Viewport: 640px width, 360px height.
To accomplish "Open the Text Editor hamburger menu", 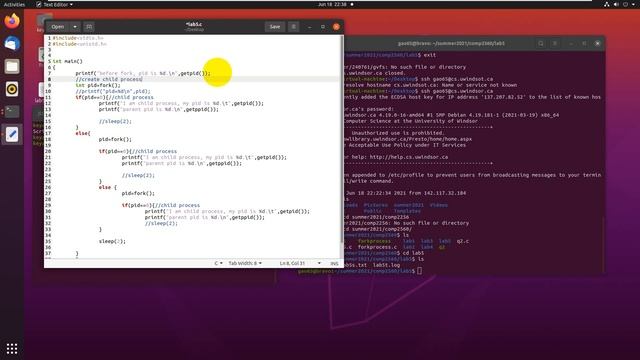I will (x=293, y=27).
